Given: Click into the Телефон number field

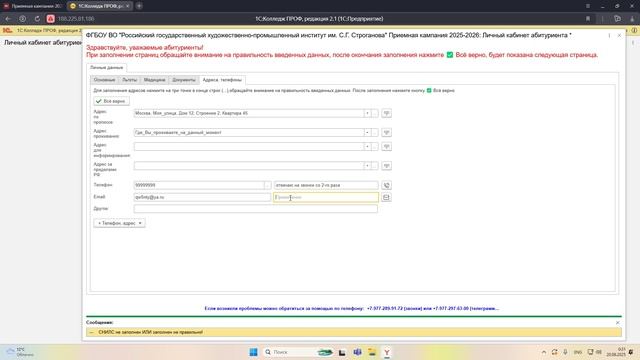Looking at the screenshot, I should click(x=199, y=185).
